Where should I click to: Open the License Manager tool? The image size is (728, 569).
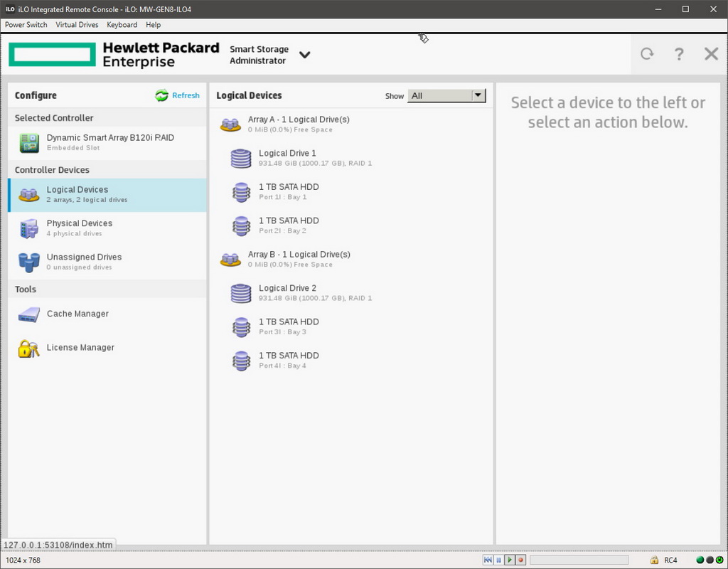107,348
